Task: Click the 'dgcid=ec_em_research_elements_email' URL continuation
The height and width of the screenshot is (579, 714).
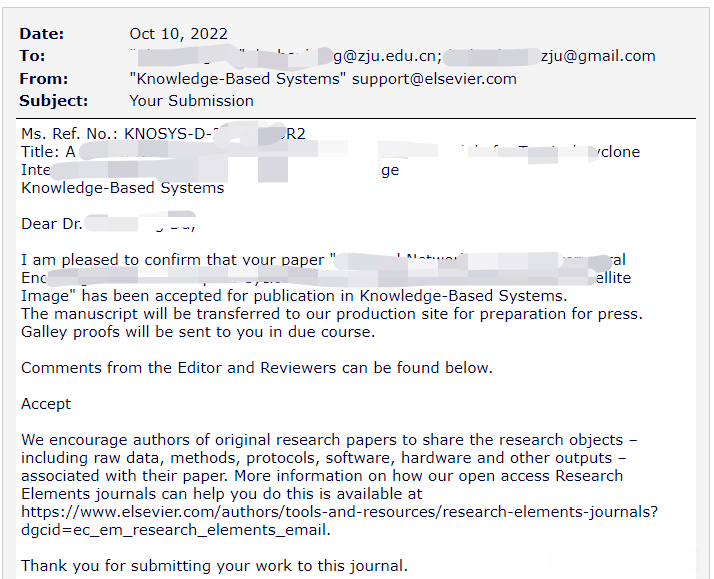Action: [175, 530]
